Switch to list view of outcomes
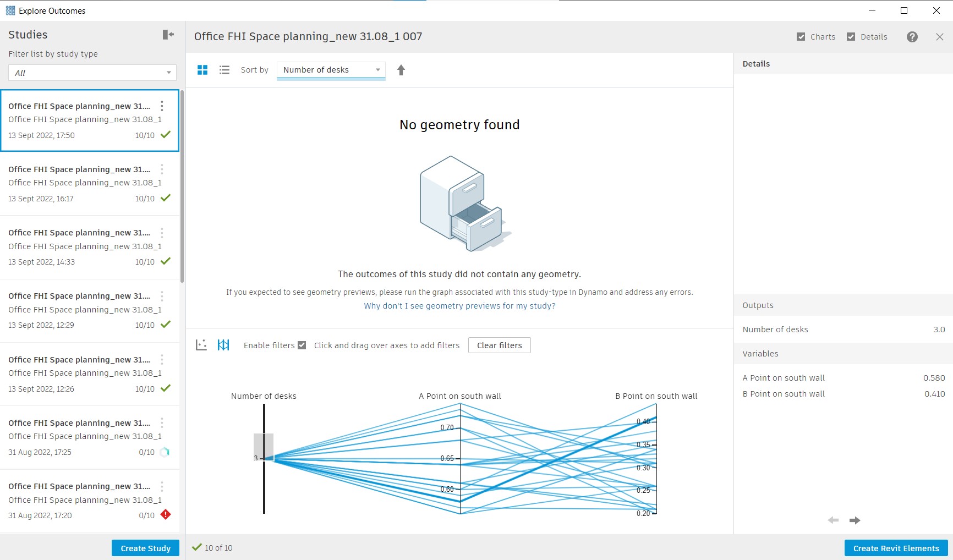Screen dimensions: 953x560 click(224, 70)
